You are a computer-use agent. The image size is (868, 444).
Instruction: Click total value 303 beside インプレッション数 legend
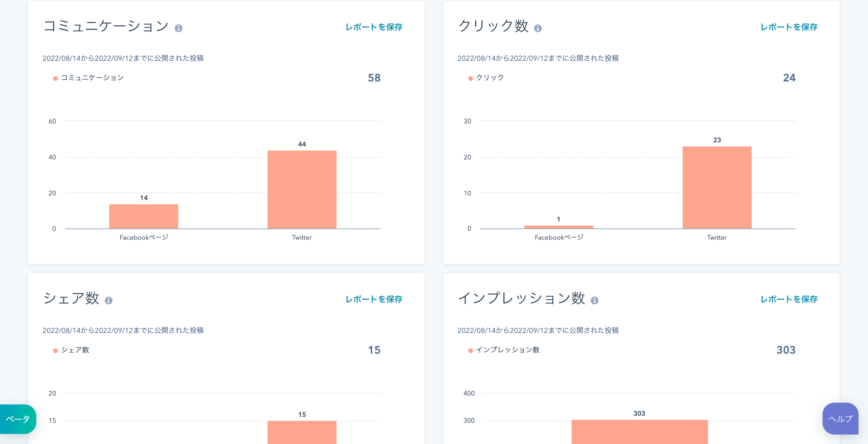(x=786, y=350)
